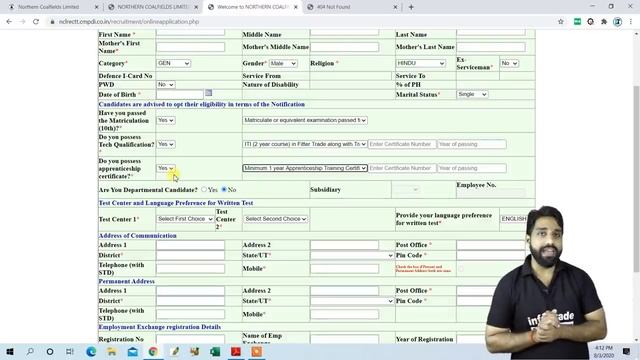Go back using the browser back arrow
The width and height of the screenshot is (640, 360).
9,22
